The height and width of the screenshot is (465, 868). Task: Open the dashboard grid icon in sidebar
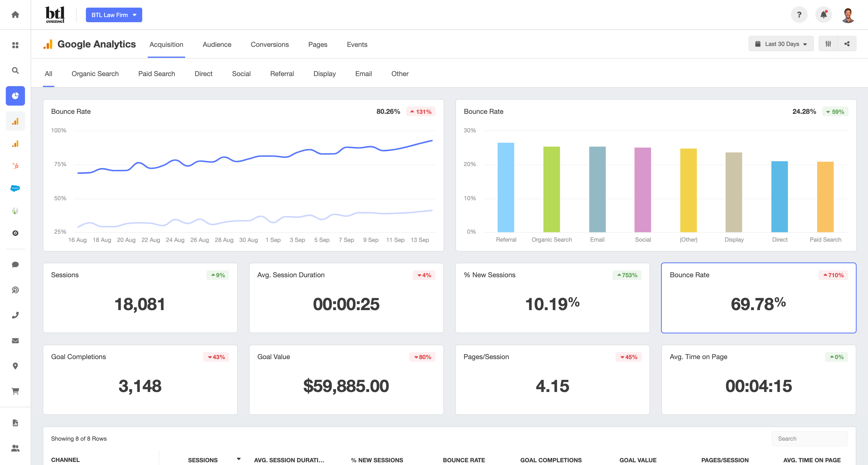pos(15,45)
